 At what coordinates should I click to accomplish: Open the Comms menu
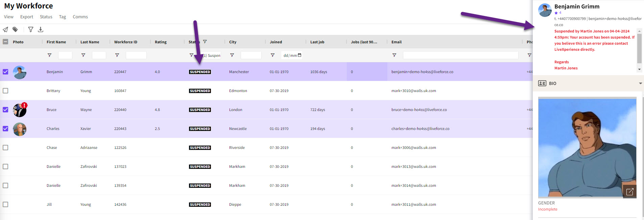[80, 17]
